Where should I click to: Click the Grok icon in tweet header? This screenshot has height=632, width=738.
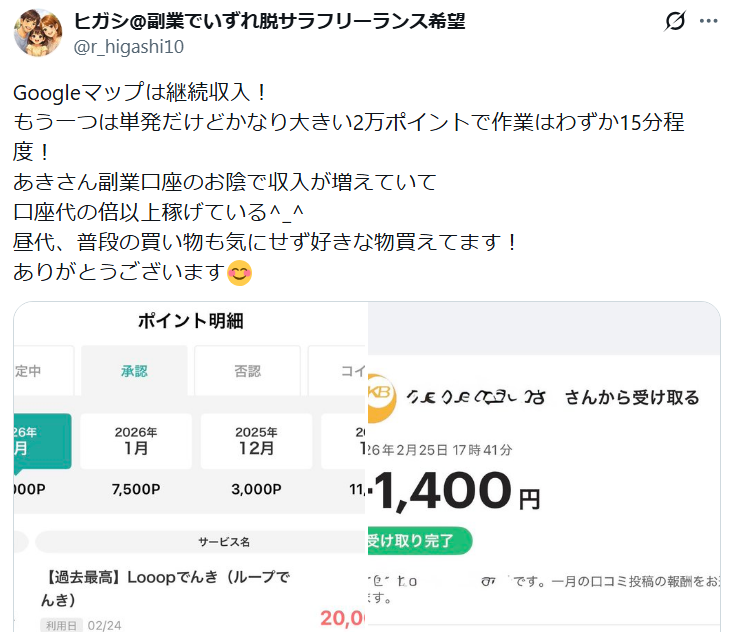674,22
